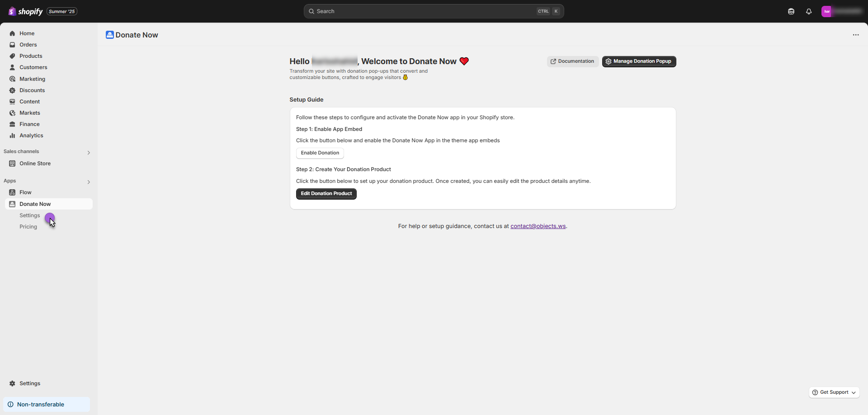
Task: Click the Home icon in sidebar
Action: click(12, 33)
